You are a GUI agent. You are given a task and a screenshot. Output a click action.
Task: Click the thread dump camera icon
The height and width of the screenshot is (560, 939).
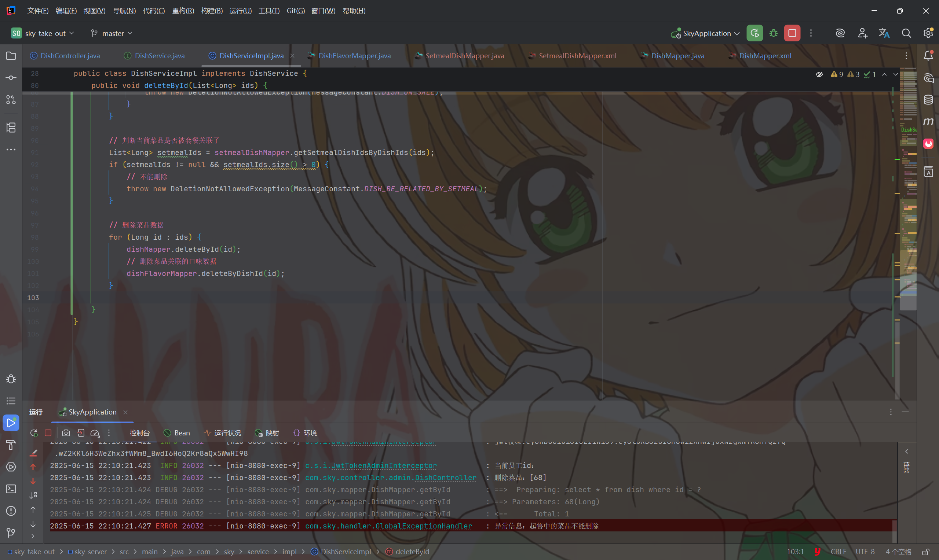click(66, 433)
